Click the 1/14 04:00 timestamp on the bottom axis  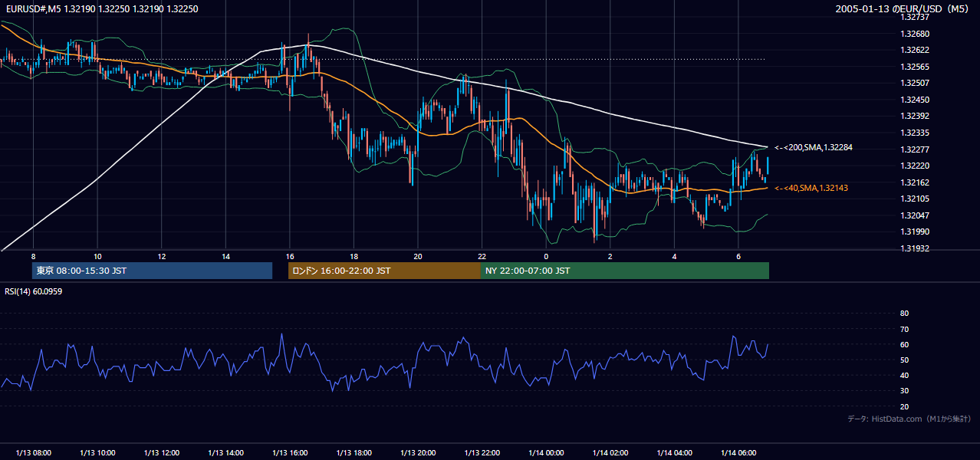click(674, 453)
